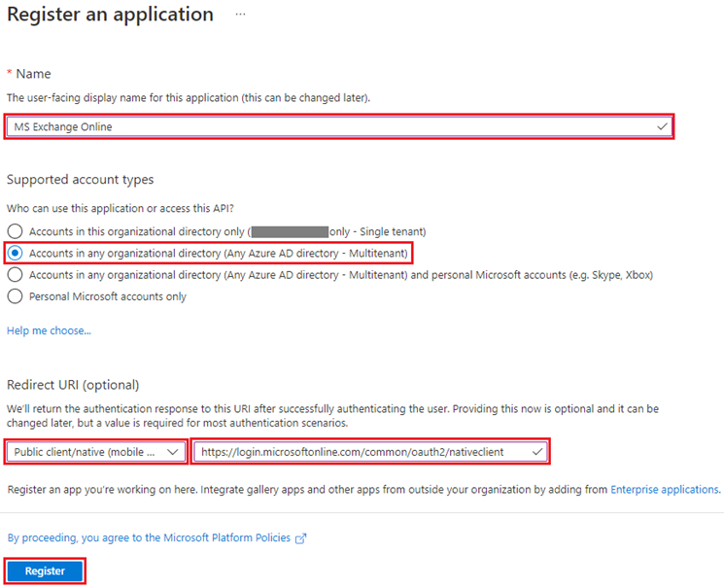Click the green checkmark in the Name field

pyautogui.click(x=662, y=125)
